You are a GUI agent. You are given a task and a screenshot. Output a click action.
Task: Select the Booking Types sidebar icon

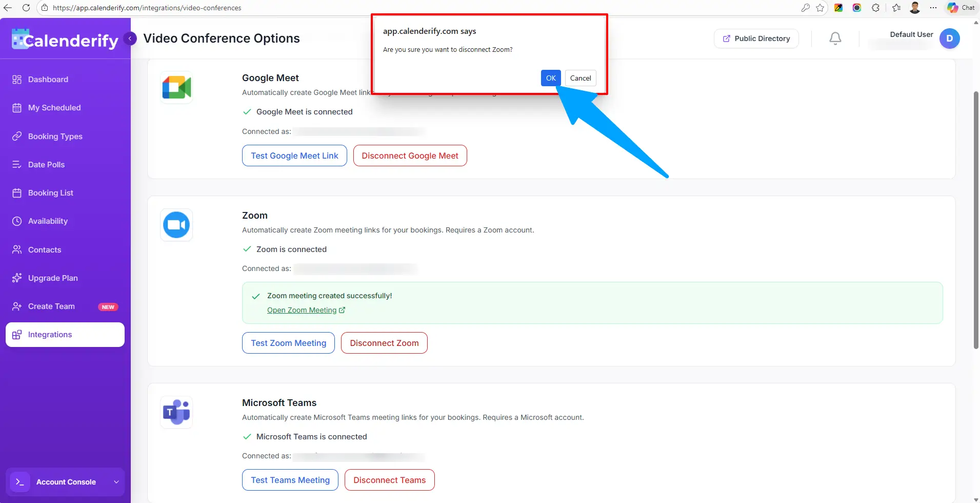click(x=17, y=136)
